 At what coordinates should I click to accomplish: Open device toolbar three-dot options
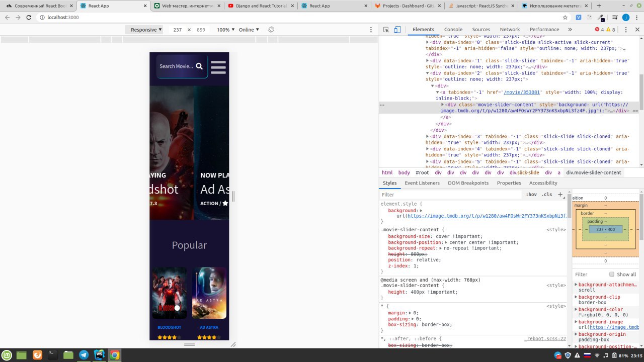(371, 30)
